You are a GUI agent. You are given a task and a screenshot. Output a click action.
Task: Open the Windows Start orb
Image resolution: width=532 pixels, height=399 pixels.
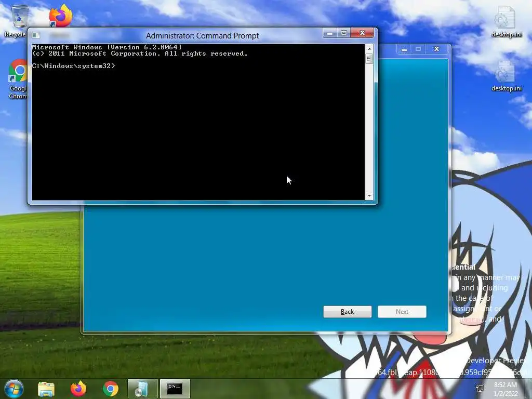coord(14,389)
